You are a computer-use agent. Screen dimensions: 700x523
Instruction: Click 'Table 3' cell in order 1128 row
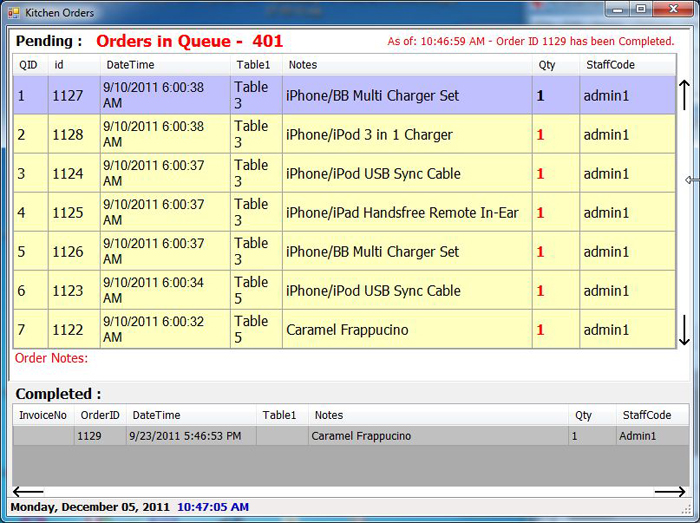point(256,134)
